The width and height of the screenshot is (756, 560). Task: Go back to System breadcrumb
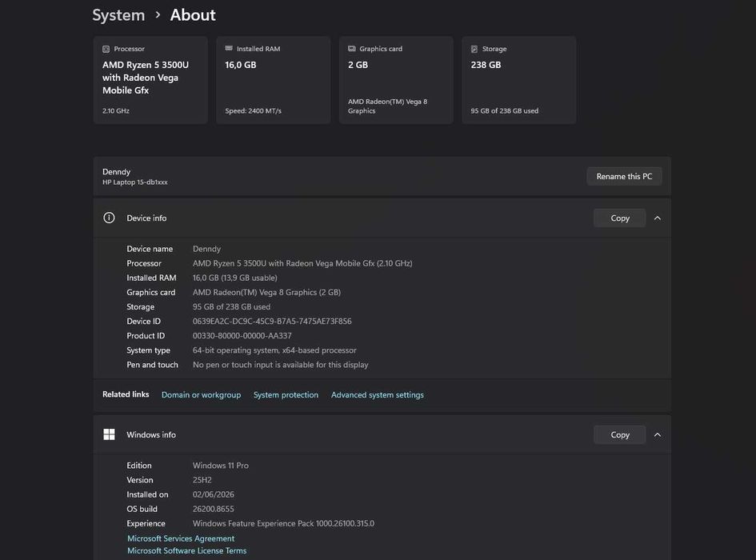118,15
